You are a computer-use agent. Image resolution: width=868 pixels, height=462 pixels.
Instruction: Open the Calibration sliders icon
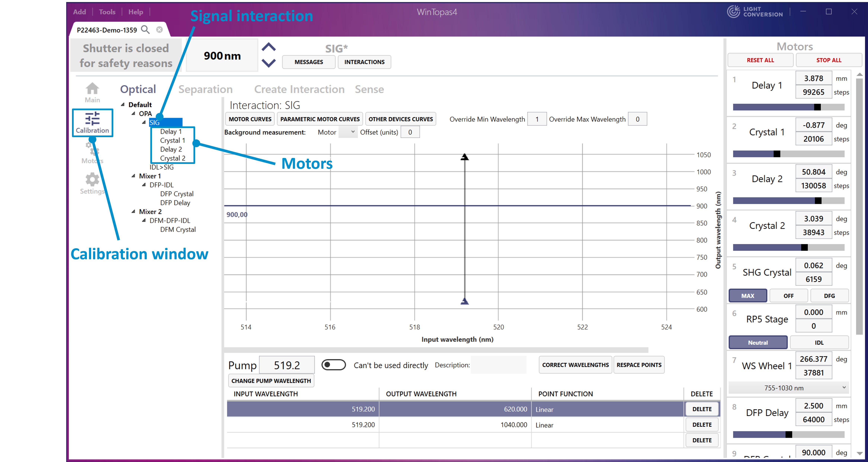point(92,118)
